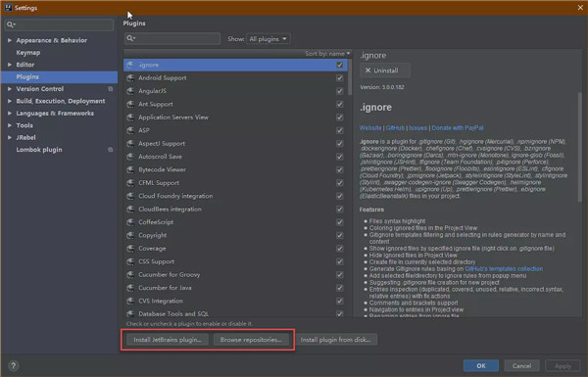Viewport: 588px width, 377px height.
Task: Open the Show All plugins dropdown
Action: coord(269,39)
